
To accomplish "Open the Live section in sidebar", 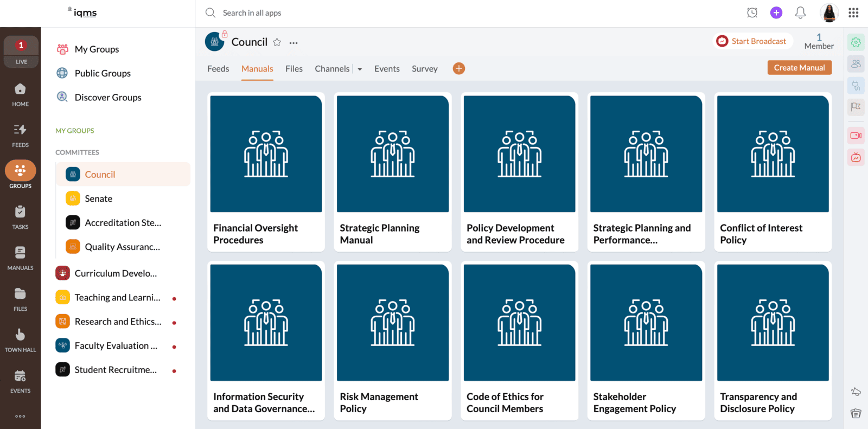I will tap(21, 52).
